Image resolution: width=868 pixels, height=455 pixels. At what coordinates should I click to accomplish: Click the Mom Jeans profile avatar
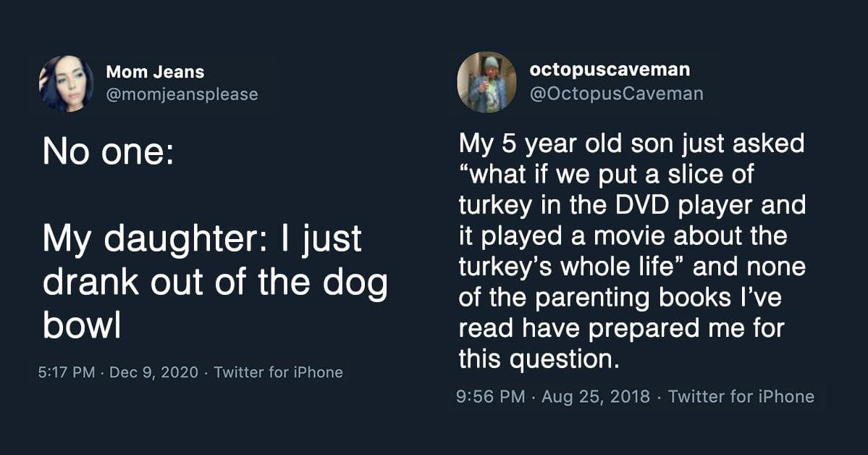coord(65,83)
